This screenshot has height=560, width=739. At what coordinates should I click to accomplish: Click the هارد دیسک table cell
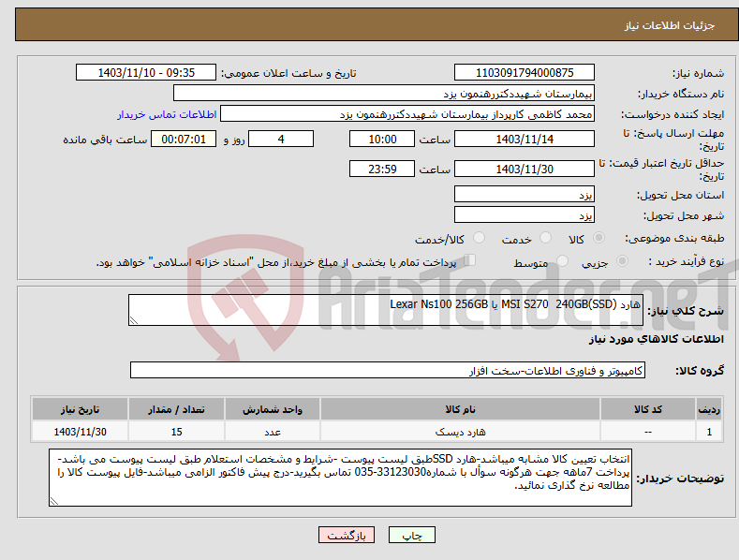point(461,432)
